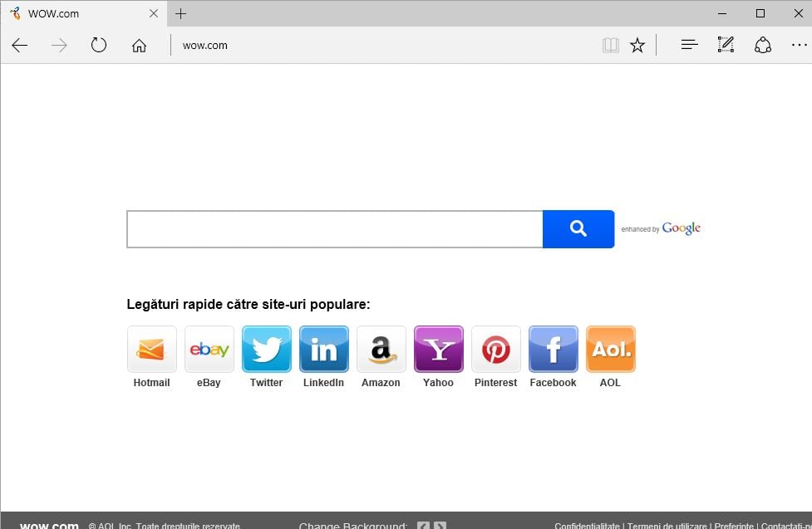Open the eBay quick link icon
The height and width of the screenshot is (529, 812).
coord(209,349)
